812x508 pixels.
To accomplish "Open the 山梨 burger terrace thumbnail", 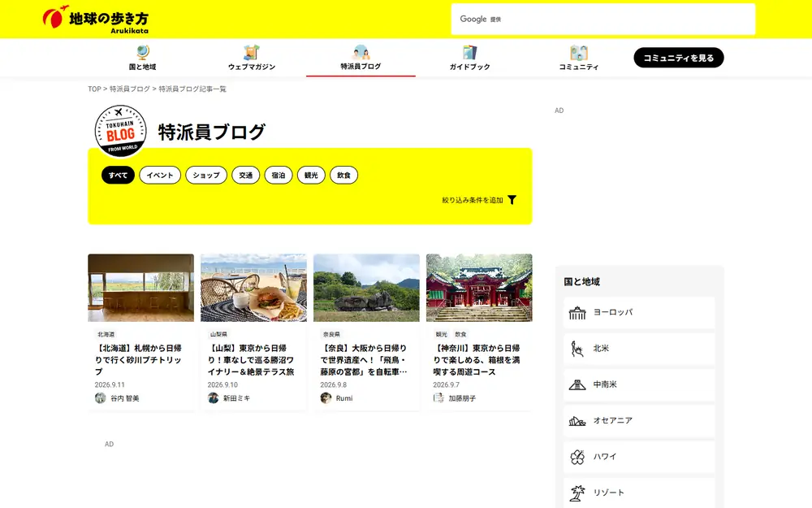I will 253,288.
